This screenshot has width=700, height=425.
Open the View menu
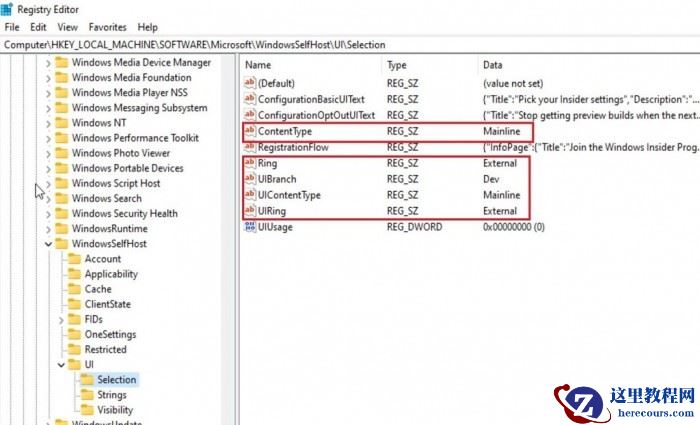(67, 27)
